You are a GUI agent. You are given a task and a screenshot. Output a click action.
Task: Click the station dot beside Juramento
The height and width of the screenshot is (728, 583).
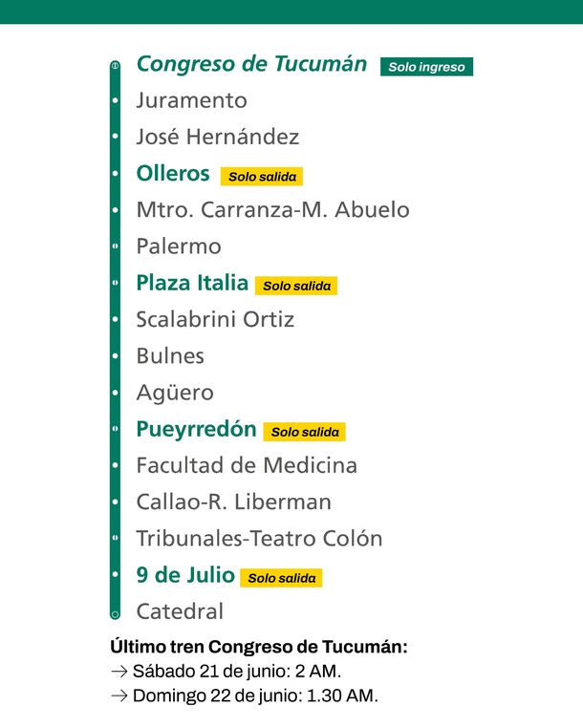pos(115,100)
